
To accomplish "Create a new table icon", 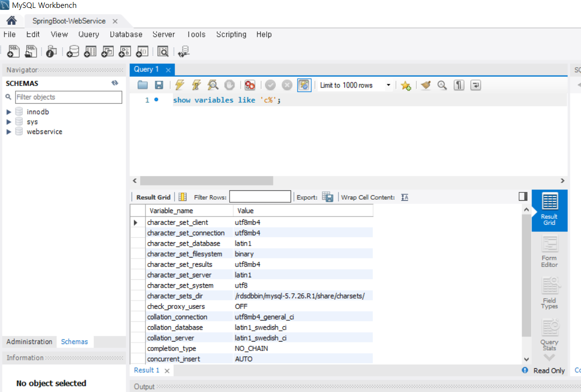I will [x=90, y=51].
